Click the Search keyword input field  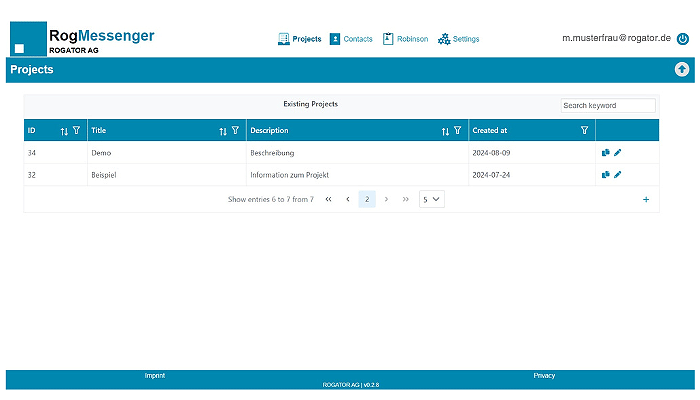pyautogui.click(x=607, y=105)
